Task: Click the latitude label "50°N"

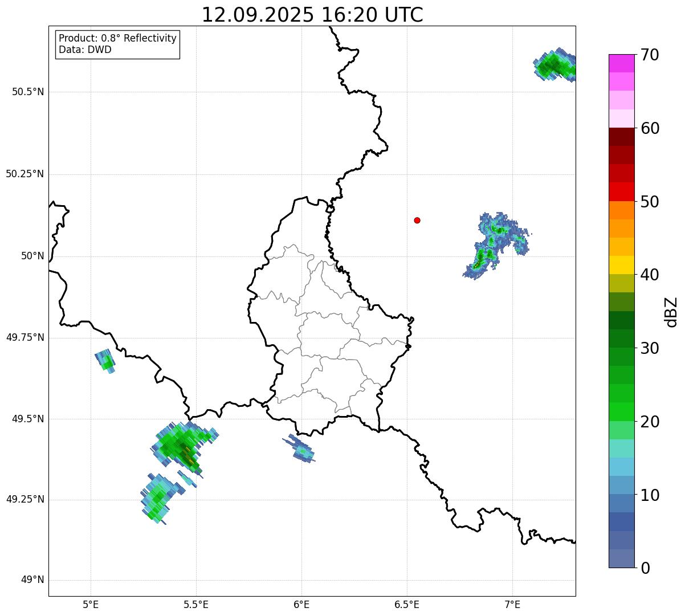Action: (x=32, y=256)
